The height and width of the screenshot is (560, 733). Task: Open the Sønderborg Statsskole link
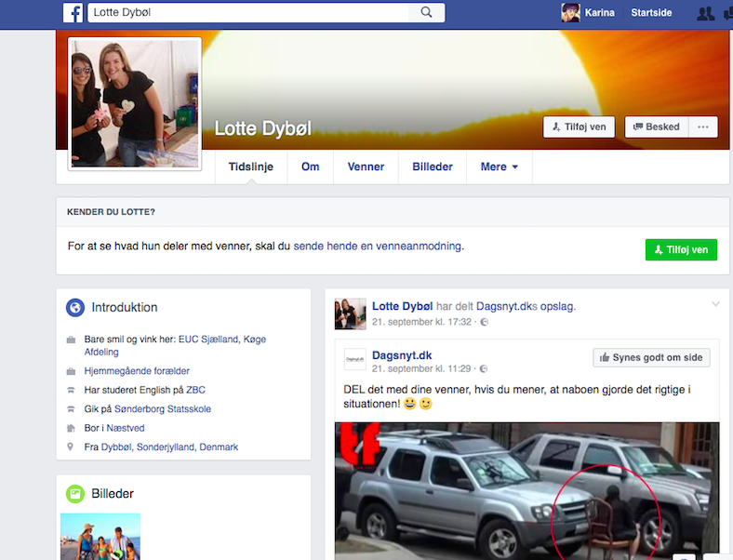(163, 409)
